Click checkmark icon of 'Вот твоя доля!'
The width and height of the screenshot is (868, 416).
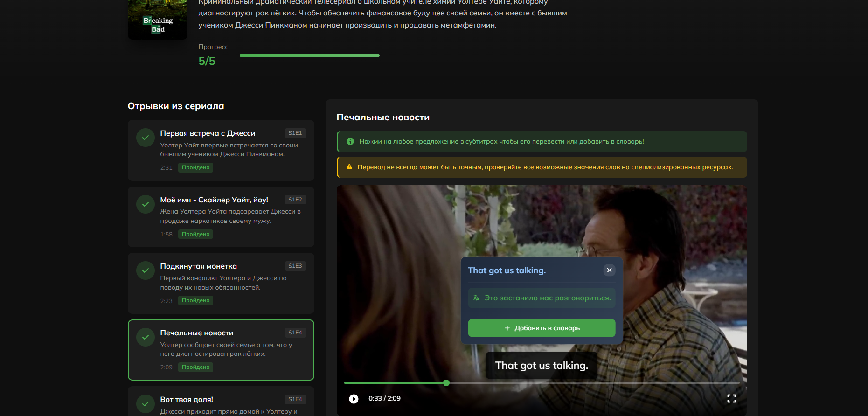146,404
